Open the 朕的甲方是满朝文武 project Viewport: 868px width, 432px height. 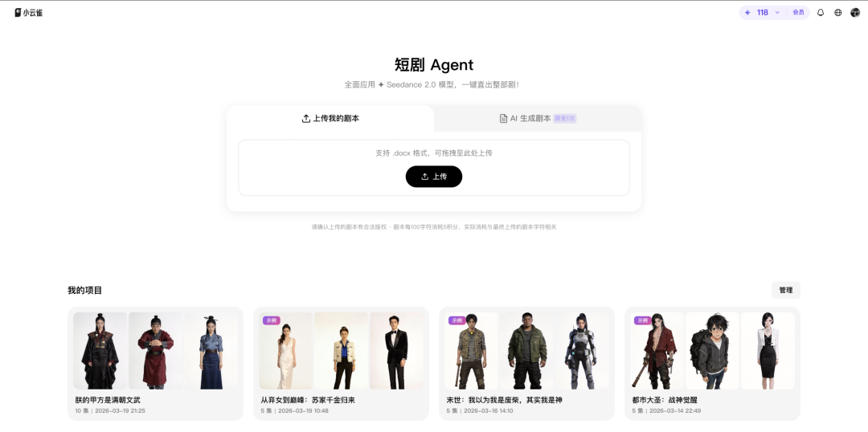(x=156, y=364)
